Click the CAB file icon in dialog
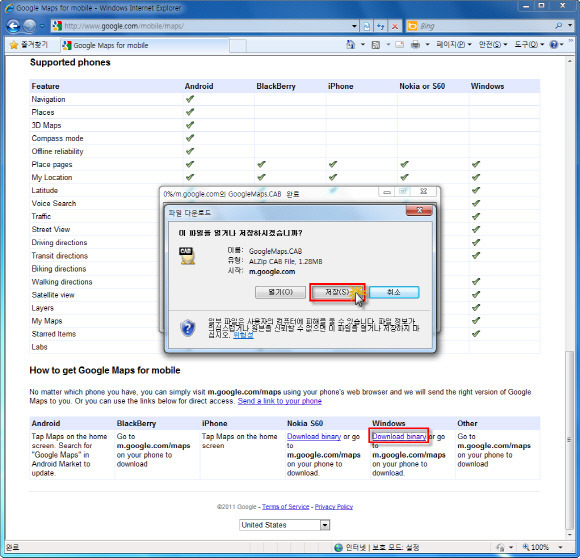580x558 pixels. pos(187,256)
